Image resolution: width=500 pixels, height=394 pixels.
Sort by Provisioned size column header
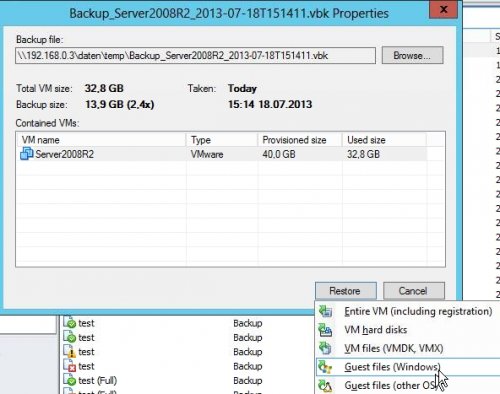[300, 140]
